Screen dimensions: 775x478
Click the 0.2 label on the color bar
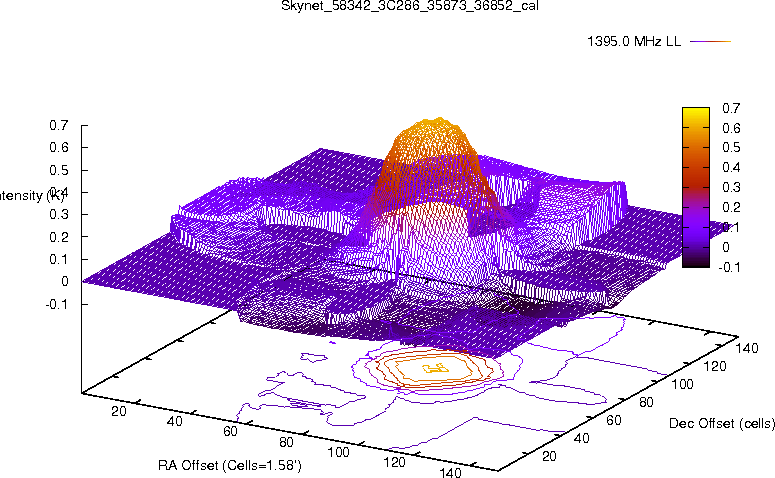pyautogui.click(x=731, y=207)
